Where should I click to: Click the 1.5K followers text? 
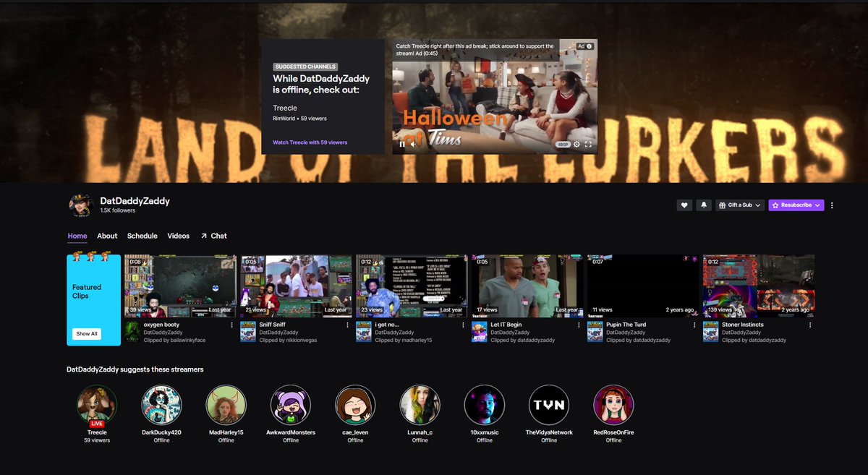tap(118, 210)
